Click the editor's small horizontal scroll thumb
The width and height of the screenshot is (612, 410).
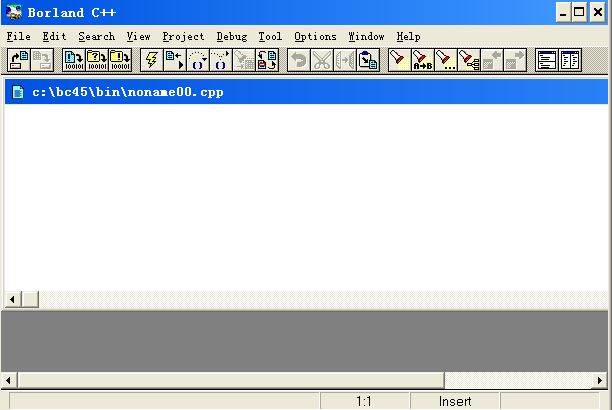coord(30,299)
